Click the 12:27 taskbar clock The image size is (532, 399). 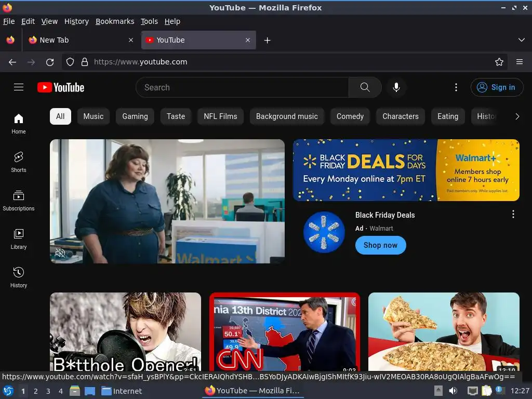(520, 391)
